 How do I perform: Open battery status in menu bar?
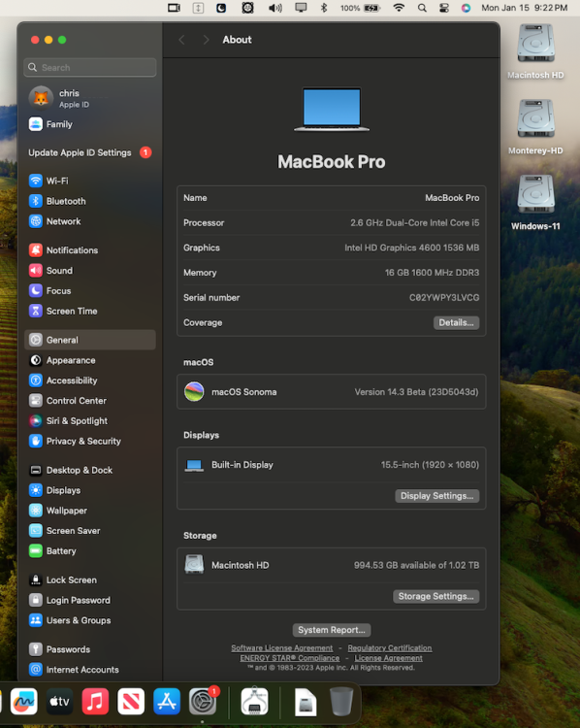[361, 8]
